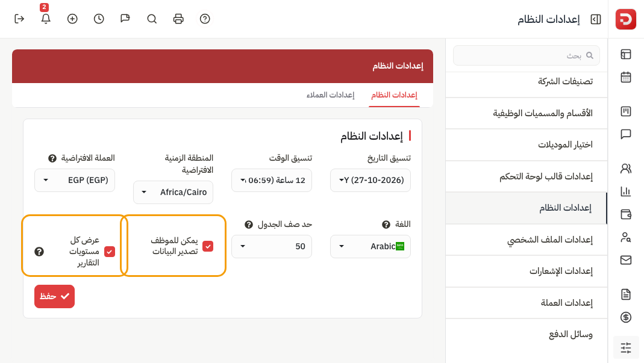644x363 pixels.
Task: Click the red app logo
Action: coord(625,19)
